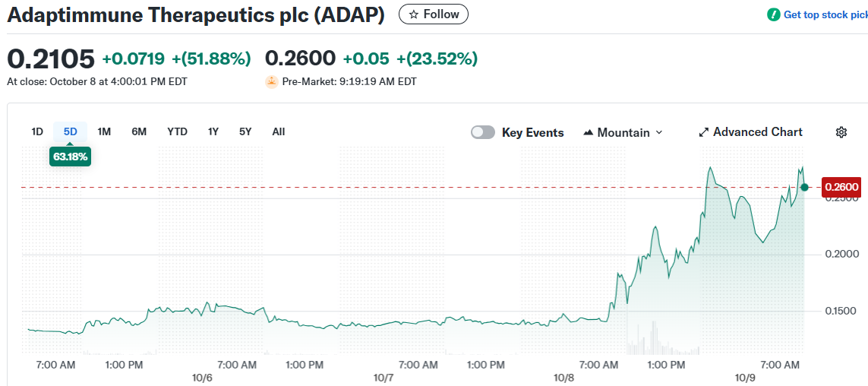Switch chart to 1M range
868x386 pixels.
coord(104,131)
